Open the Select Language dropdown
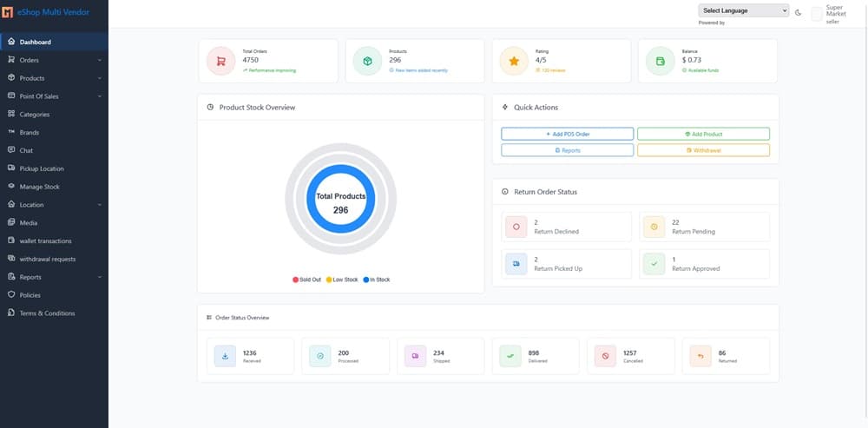The width and height of the screenshot is (868, 428). coord(743,10)
